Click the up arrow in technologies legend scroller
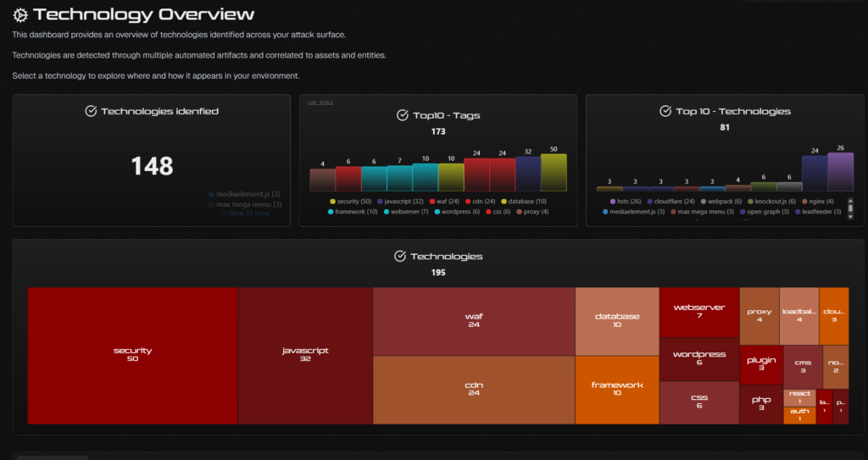The image size is (868, 460). [x=850, y=201]
